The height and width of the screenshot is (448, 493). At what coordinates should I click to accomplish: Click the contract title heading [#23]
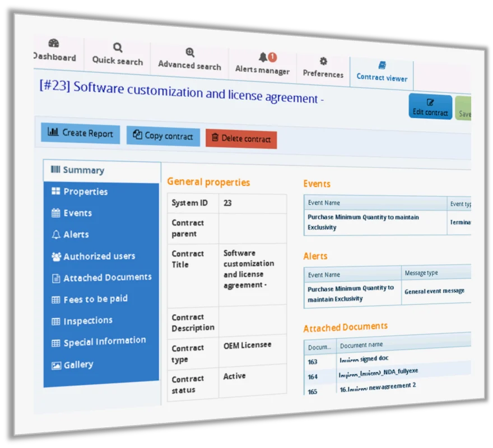pyautogui.click(x=182, y=92)
